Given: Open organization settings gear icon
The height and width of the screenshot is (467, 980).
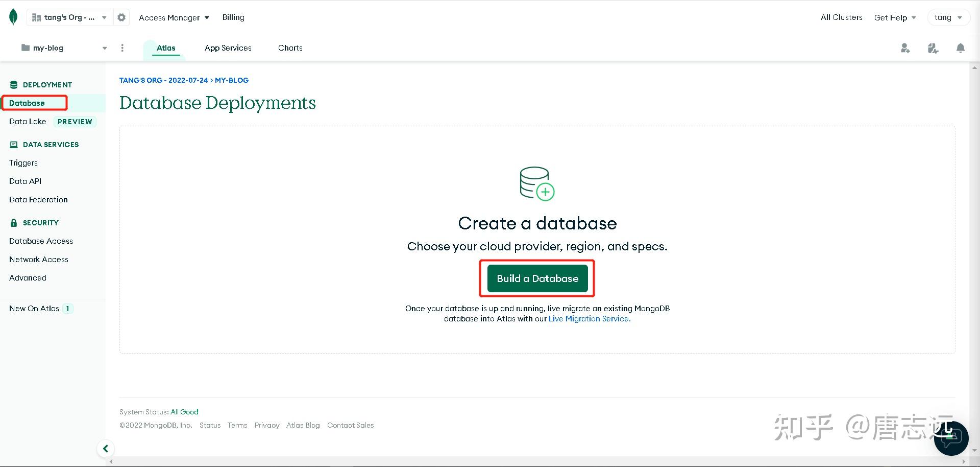Looking at the screenshot, I should [x=121, y=17].
